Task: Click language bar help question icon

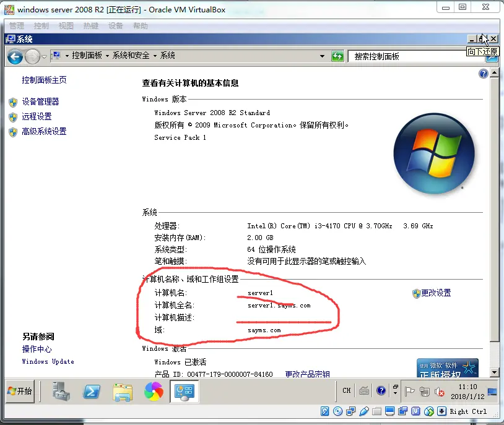Action: coord(381,390)
